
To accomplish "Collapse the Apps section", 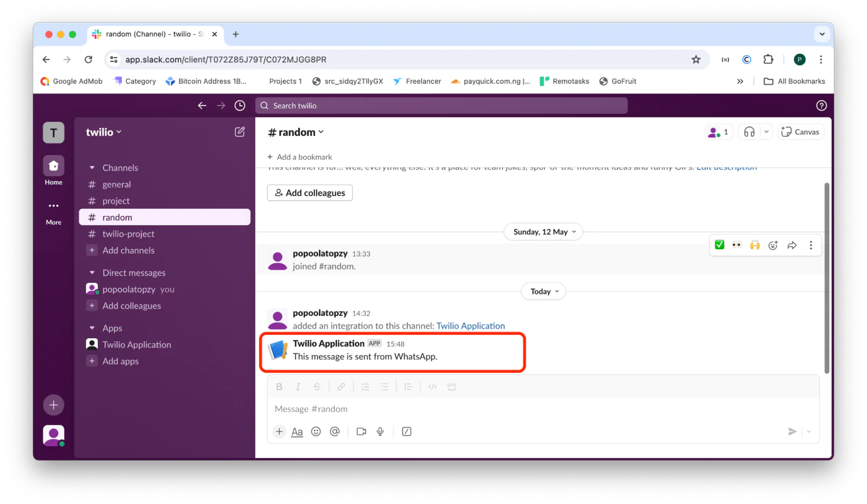I will coord(92,328).
